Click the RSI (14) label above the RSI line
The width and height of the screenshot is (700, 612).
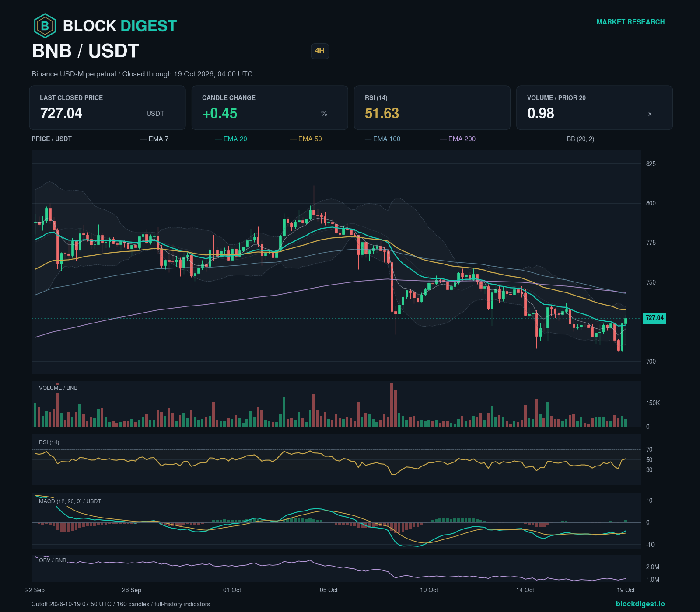pos(49,442)
